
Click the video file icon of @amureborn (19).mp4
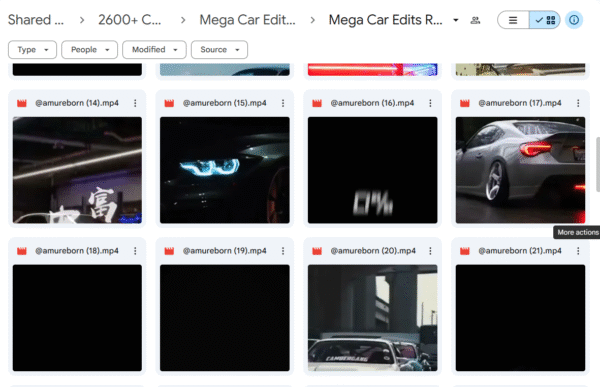point(169,251)
